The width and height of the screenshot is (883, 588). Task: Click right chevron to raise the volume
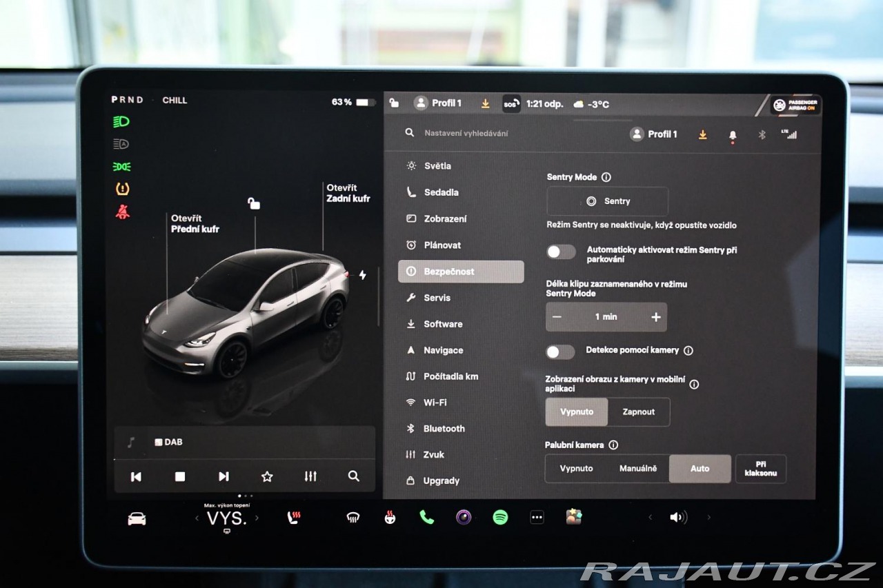(x=708, y=517)
